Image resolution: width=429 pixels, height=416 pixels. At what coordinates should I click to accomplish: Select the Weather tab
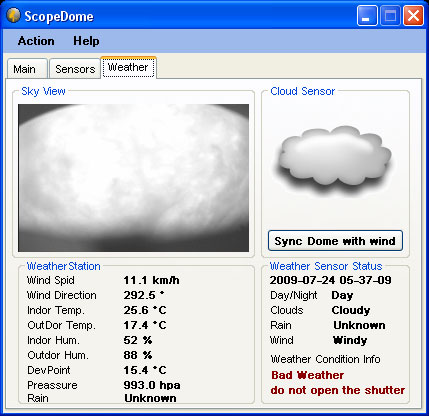pyautogui.click(x=128, y=67)
